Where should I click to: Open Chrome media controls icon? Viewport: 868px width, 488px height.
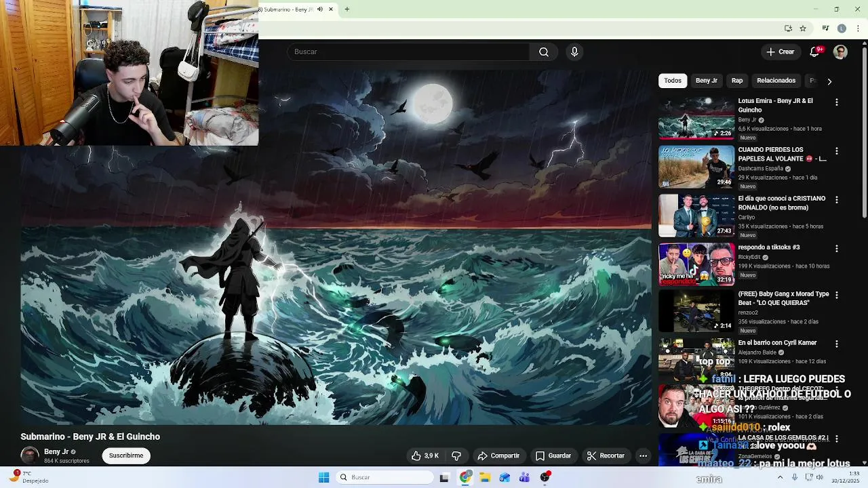[825, 28]
